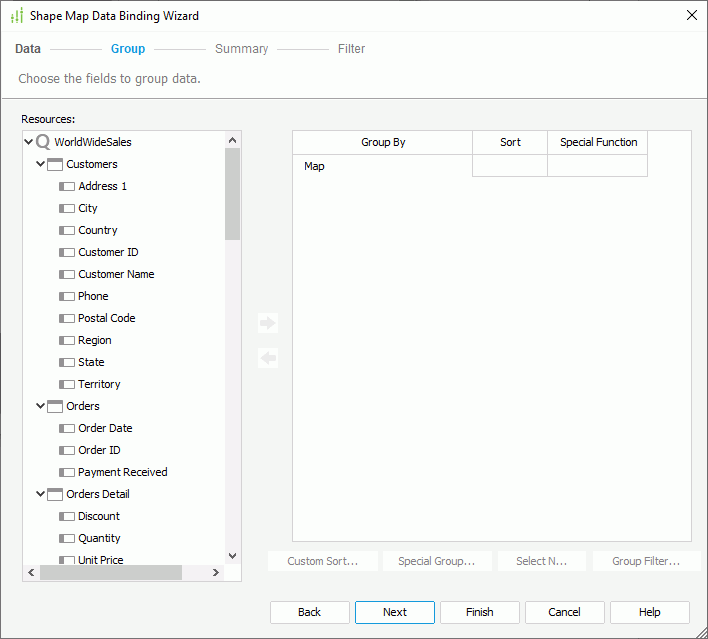The image size is (708, 639).
Task: Click the Order Date field icon
Action: coord(67,428)
